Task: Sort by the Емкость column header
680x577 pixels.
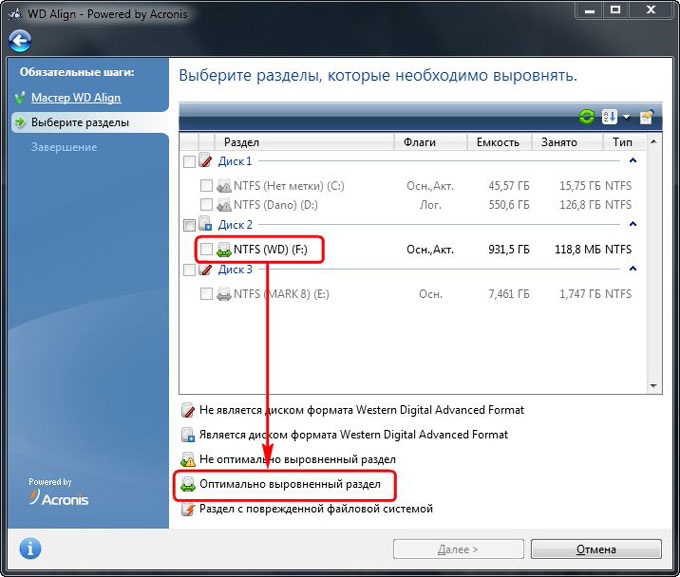Action: pos(500,142)
